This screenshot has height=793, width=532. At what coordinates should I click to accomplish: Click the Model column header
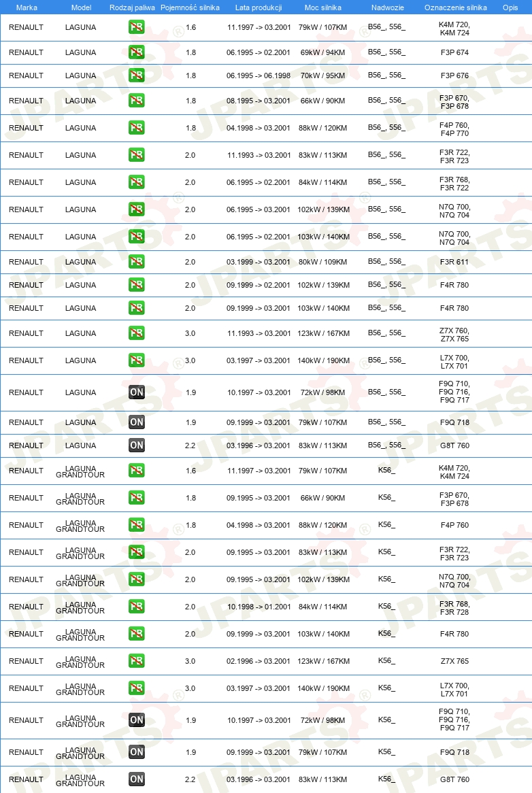[82, 7]
